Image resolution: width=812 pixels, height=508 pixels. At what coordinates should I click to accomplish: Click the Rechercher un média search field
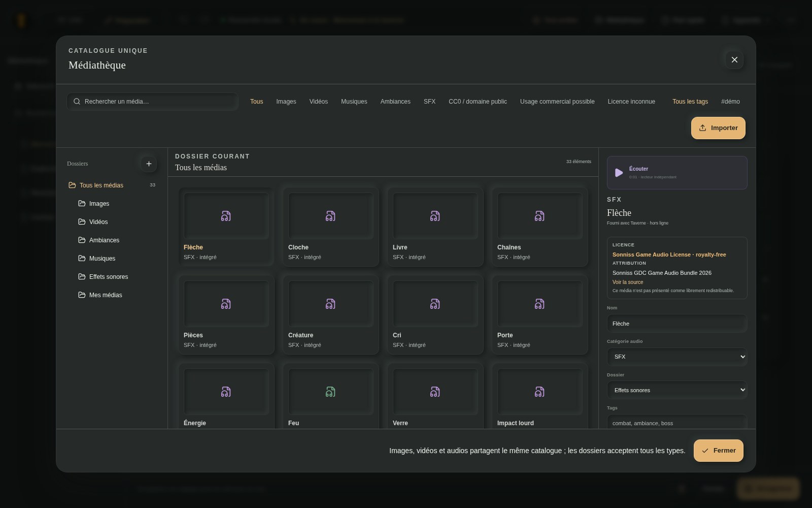click(x=152, y=102)
